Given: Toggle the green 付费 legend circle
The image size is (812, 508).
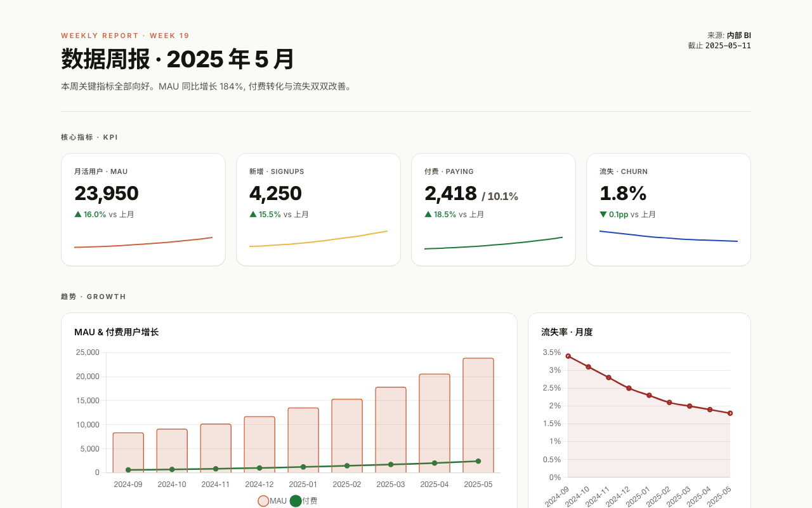Looking at the screenshot, I should 296,501.
